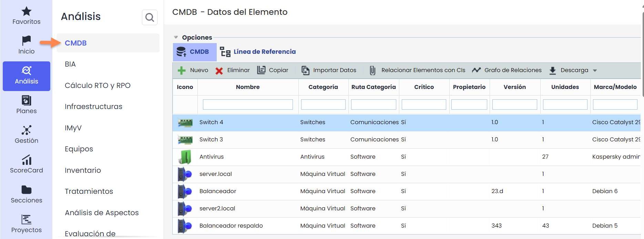
Task: Click the Nombre column filter field
Action: click(248, 104)
